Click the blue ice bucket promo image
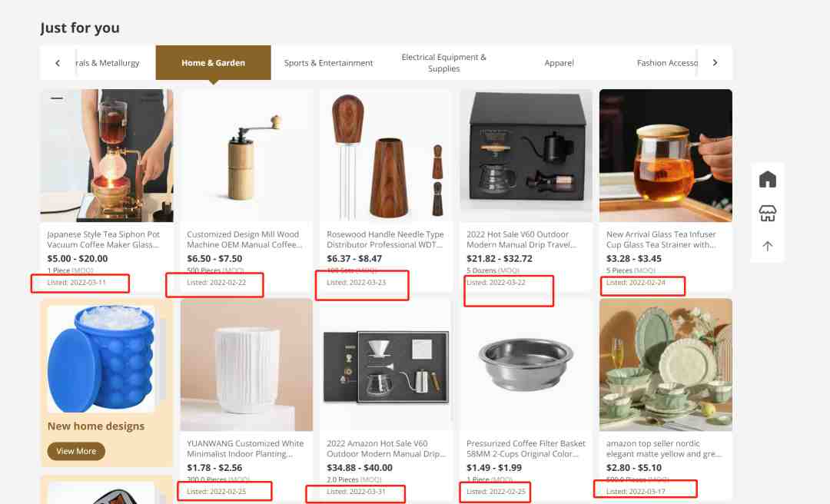Image resolution: width=830 pixels, height=504 pixels. (101, 359)
